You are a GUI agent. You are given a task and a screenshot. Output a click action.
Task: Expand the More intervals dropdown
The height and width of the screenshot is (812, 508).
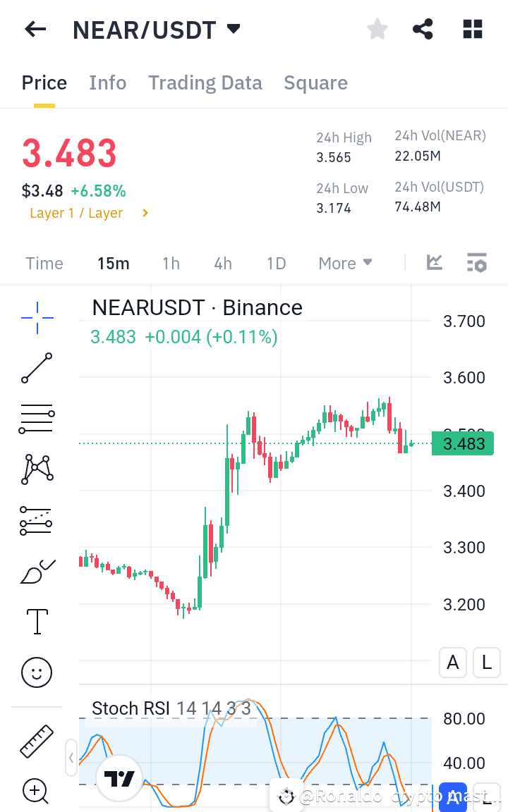click(345, 263)
